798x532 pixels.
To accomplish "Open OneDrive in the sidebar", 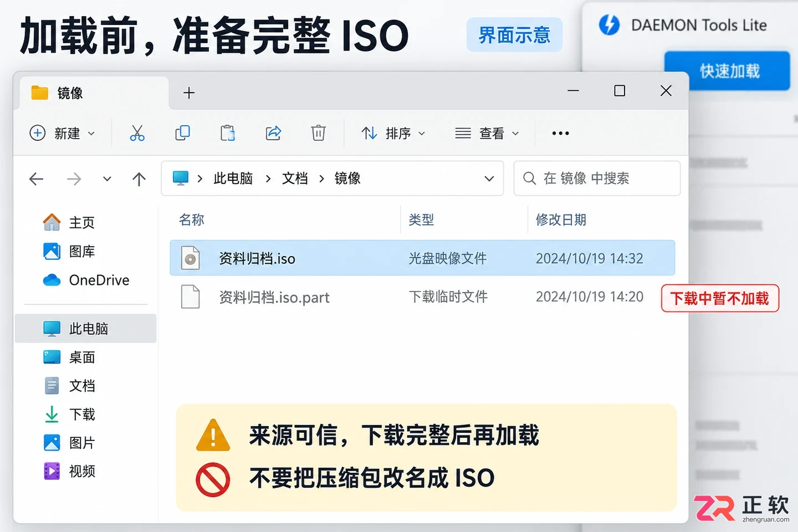I will tap(86, 280).
